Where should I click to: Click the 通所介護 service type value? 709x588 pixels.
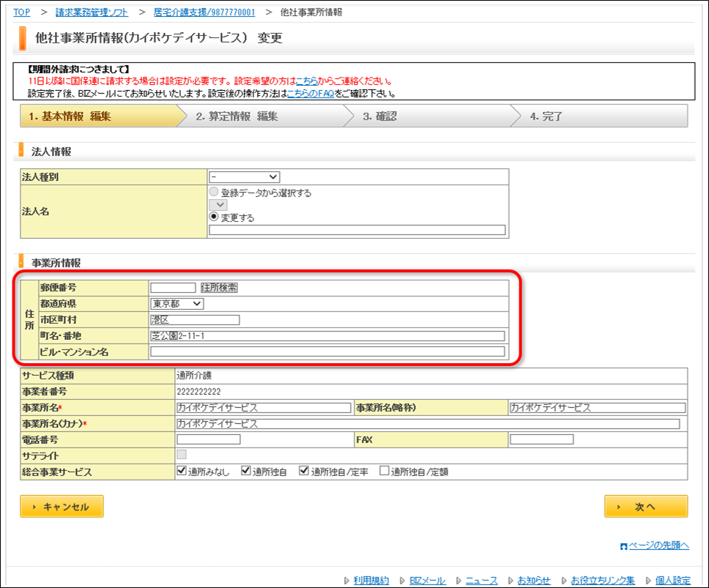[194, 376]
